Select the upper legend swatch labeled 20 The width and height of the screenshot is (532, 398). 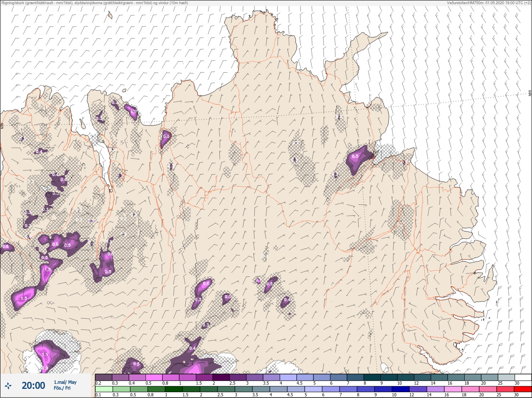coord(490,378)
